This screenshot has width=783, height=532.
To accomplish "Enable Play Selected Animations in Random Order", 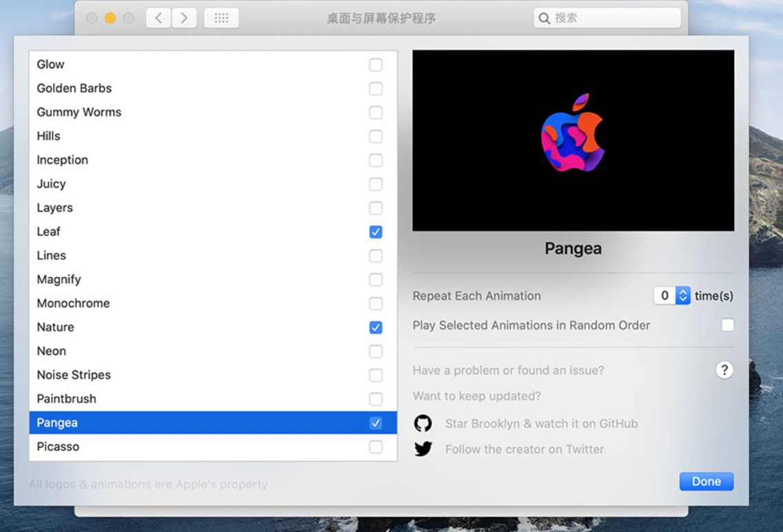I will (728, 325).
